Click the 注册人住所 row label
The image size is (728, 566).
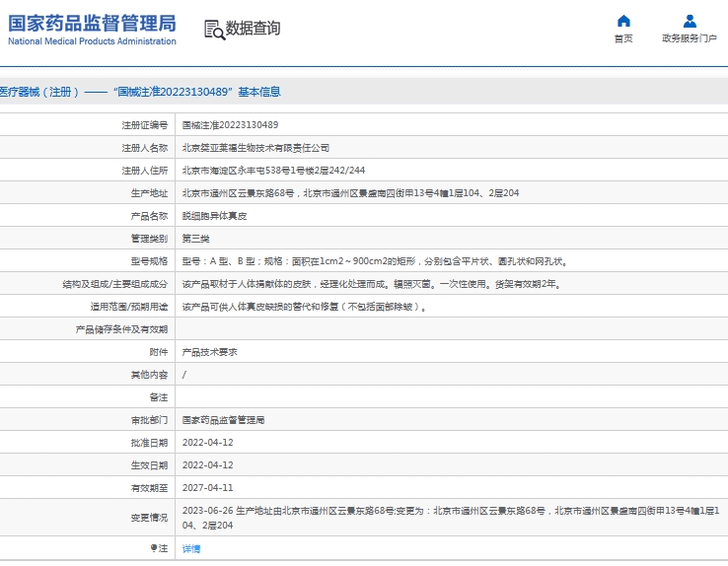pyautogui.click(x=144, y=171)
